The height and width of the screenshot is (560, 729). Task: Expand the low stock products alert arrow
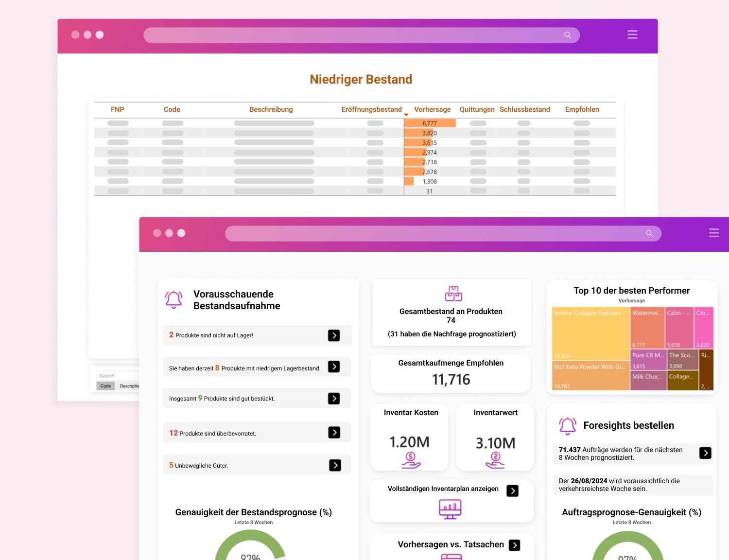334,367
